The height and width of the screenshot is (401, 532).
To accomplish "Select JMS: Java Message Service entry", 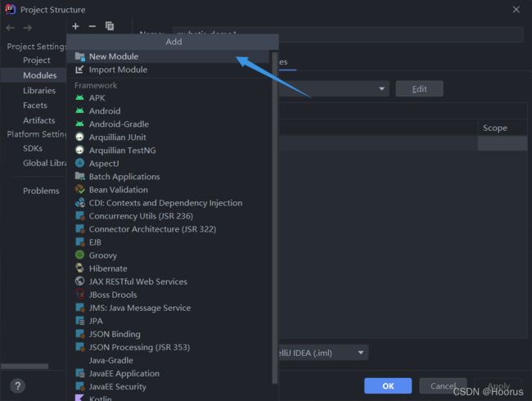I will [169, 308].
